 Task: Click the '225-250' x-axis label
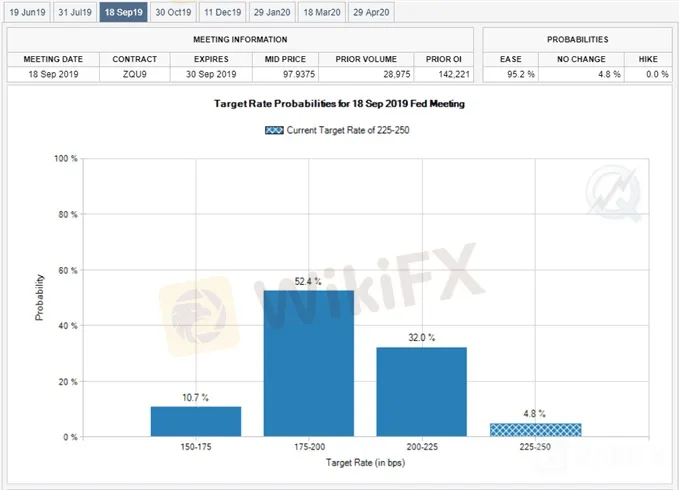(535, 447)
